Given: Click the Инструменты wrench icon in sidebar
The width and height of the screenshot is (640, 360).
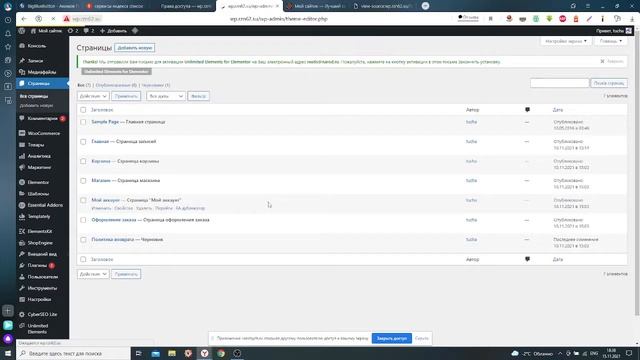Looking at the screenshot, I should coord(22,288).
